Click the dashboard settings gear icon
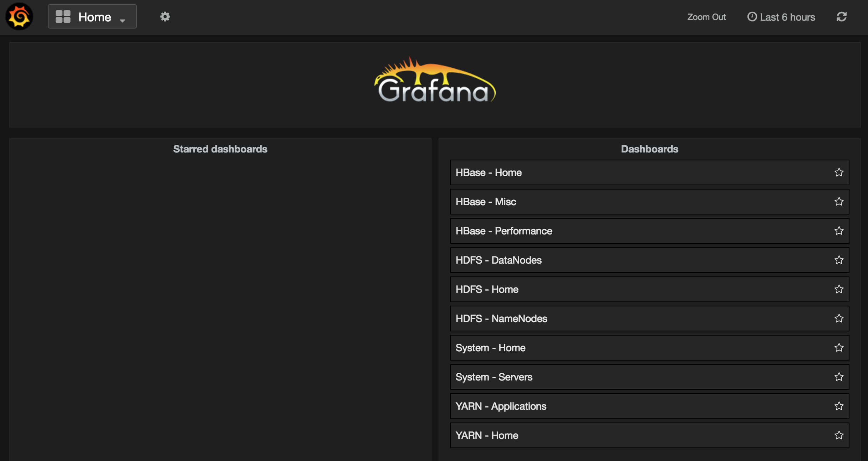This screenshot has width=868, height=461. (165, 16)
